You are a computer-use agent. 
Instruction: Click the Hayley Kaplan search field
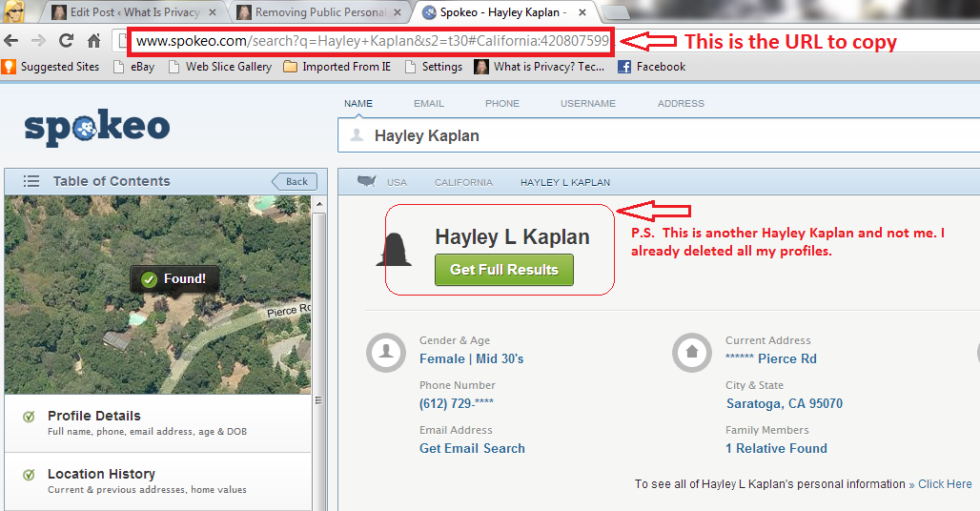click(659, 135)
